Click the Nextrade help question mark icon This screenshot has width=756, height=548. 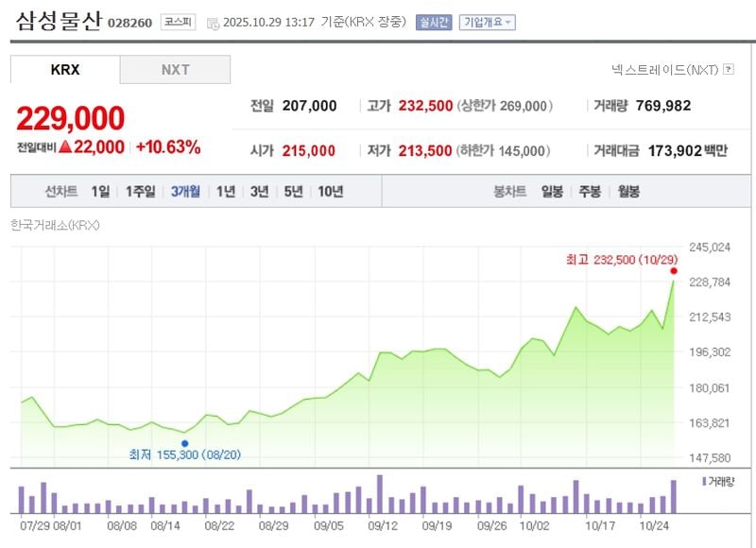(728, 69)
